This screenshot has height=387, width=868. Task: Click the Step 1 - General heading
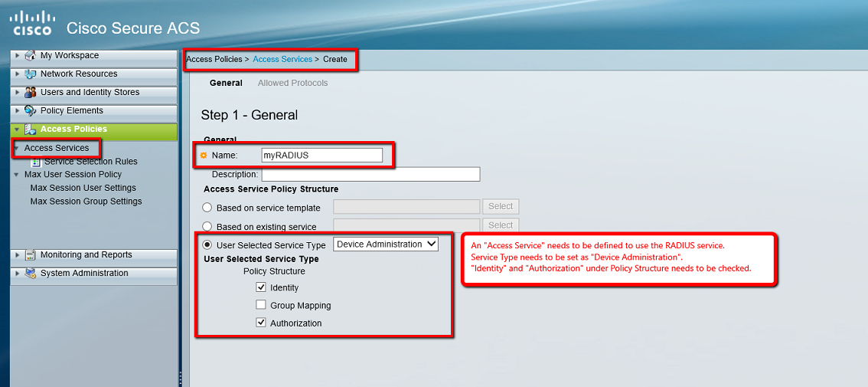click(x=249, y=115)
